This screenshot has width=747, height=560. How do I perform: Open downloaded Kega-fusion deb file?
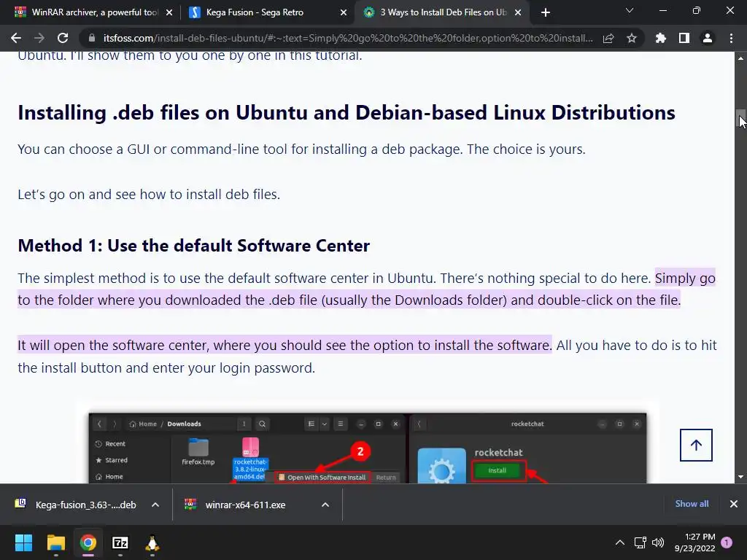(76, 505)
